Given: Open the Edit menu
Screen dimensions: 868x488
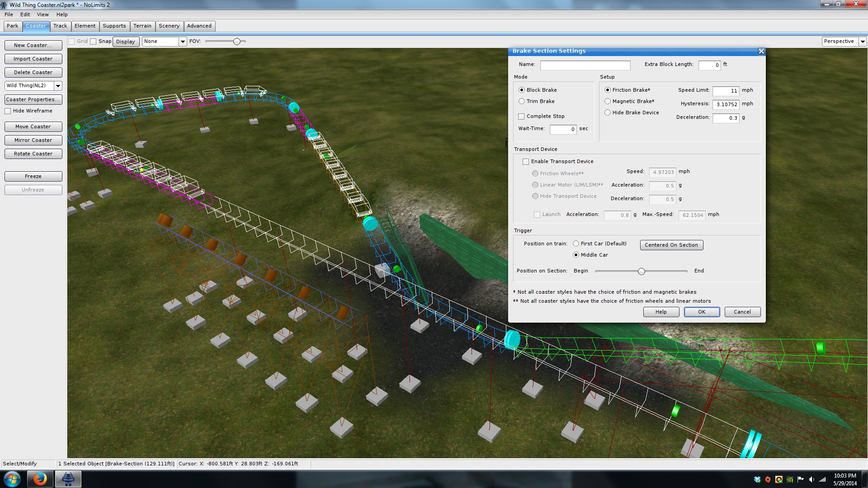Looking at the screenshot, I should [25, 14].
